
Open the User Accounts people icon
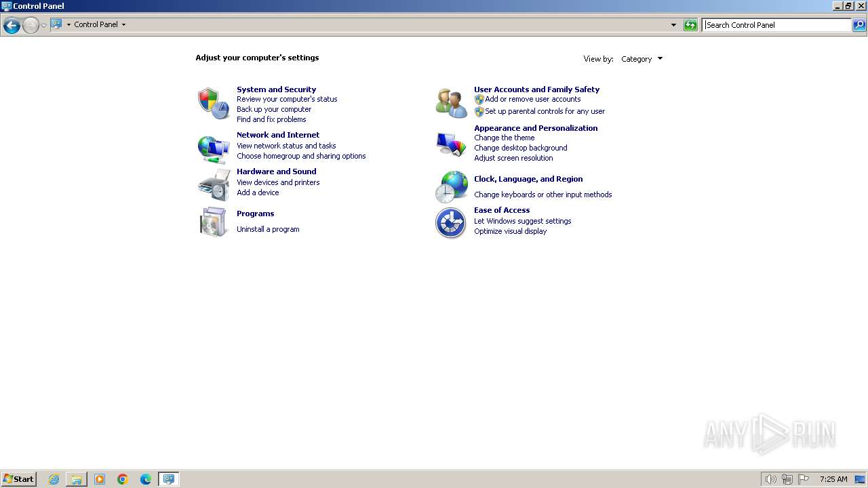[x=451, y=103]
